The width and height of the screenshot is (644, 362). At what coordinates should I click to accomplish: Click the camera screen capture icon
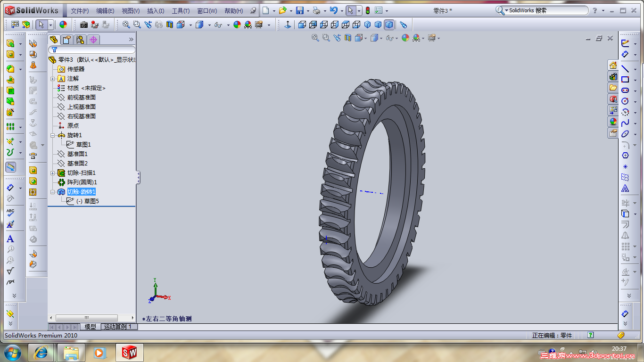pyautogui.click(x=83, y=25)
